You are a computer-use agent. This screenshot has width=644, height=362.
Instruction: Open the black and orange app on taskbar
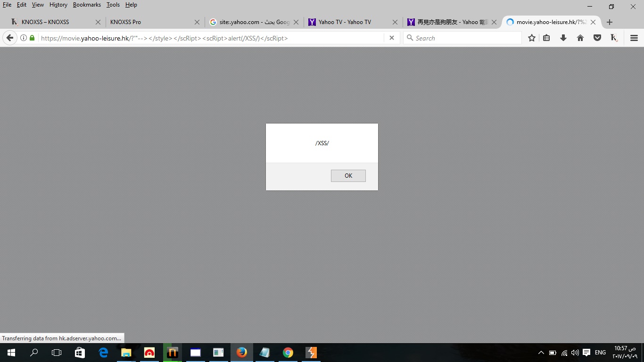[x=173, y=353]
